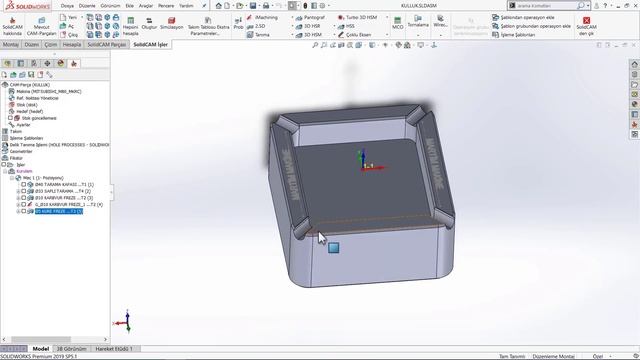
Task: Click the Print icon in title bar
Action: 266,6
